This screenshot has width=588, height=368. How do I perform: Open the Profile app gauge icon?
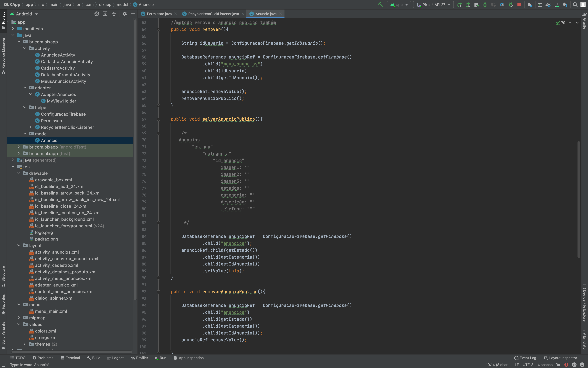[x=502, y=5]
